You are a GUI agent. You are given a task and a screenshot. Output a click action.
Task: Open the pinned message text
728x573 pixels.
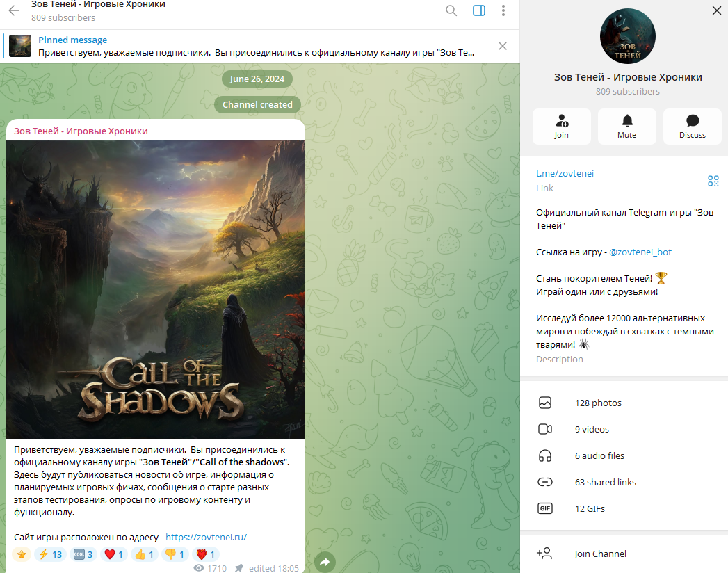[x=257, y=52]
